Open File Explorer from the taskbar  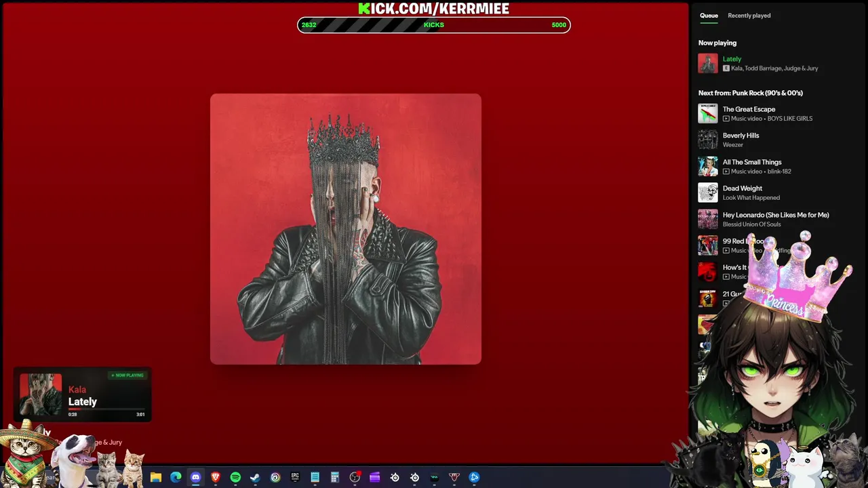[156, 477]
